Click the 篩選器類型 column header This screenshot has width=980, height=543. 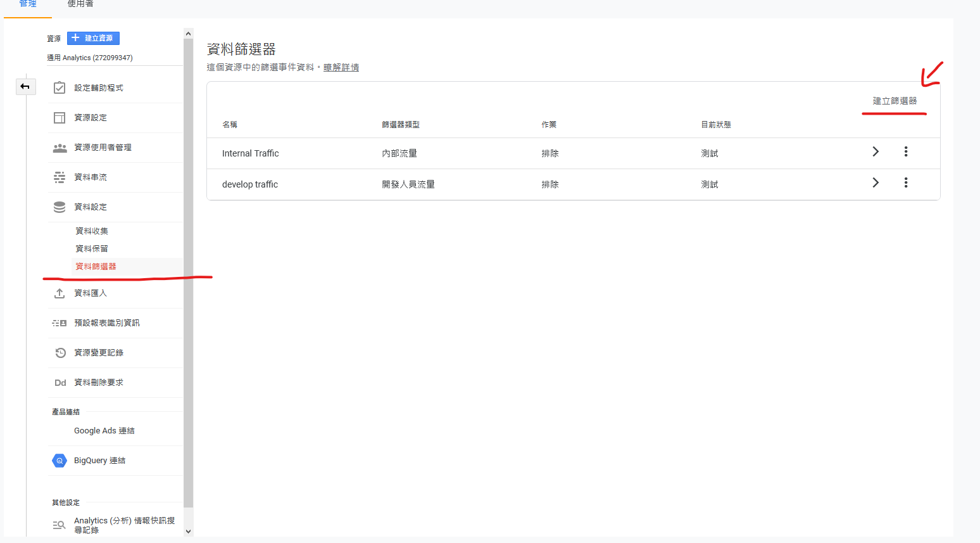401,125
